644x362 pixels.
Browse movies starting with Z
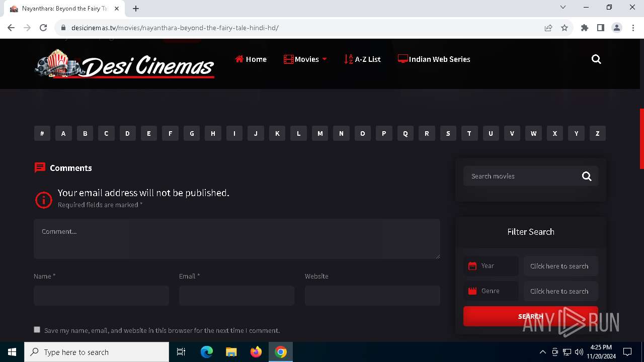click(598, 133)
